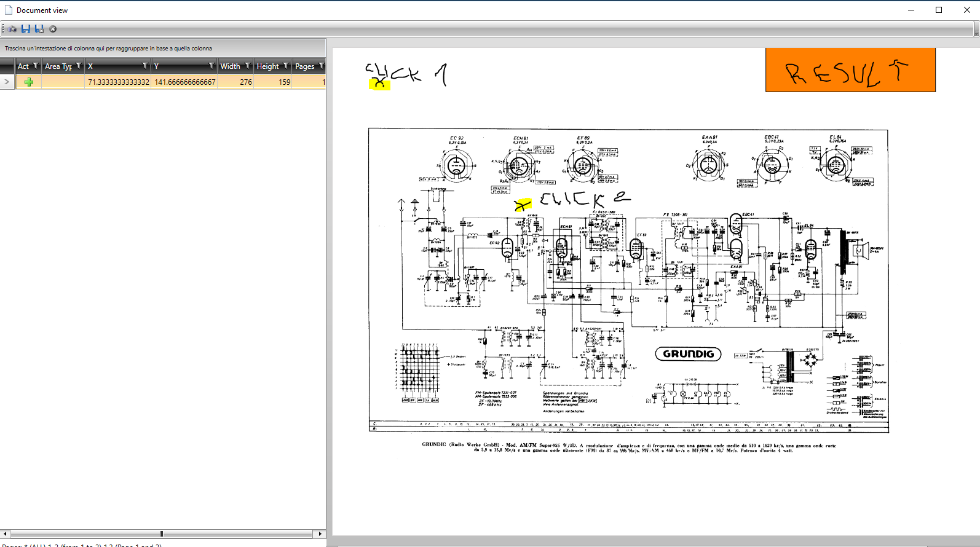Image resolution: width=980 pixels, height=547 pixels.
Task: Sort by the Width column header
Action: pyautogui.click(x=231, y=66)
